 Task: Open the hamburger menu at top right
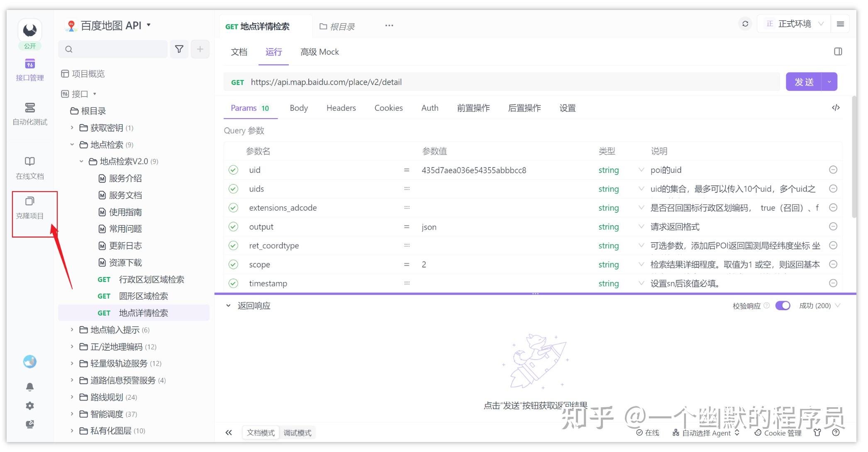coord(841,24)
